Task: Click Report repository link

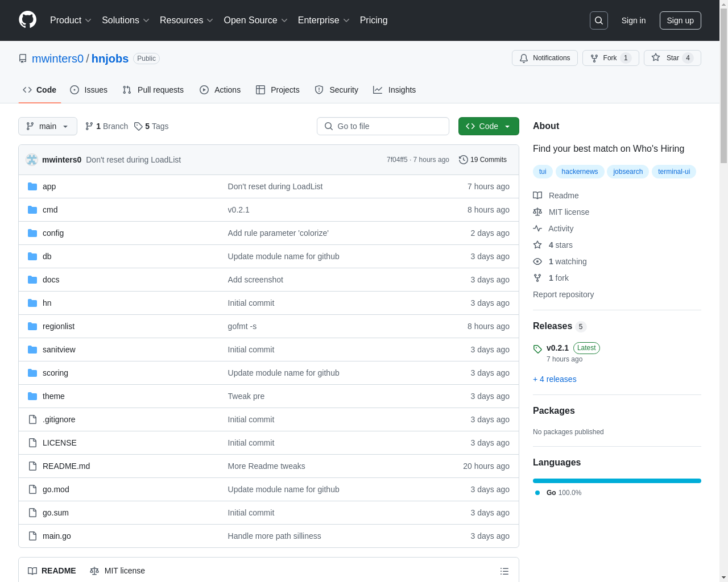Action: click(x=563, y=294)
